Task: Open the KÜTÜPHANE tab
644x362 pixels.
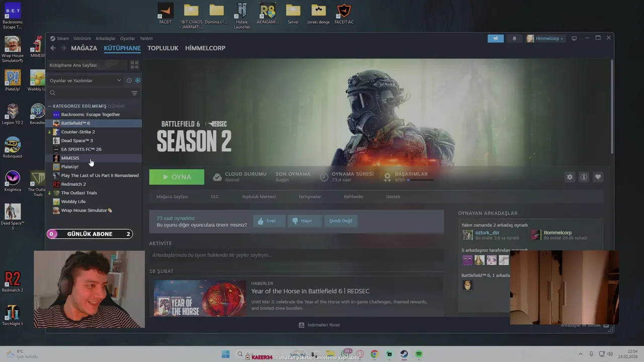Action: tap(122, 48)
